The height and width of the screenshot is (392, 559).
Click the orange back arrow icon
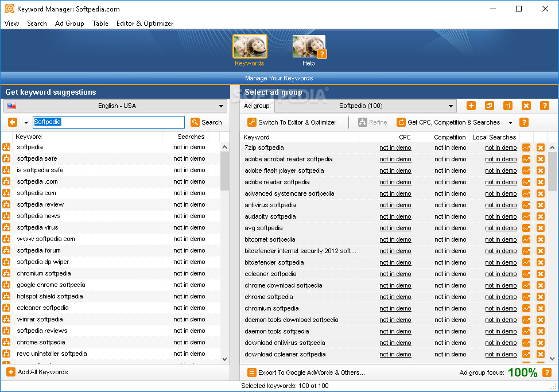click(x=13, y=122)
